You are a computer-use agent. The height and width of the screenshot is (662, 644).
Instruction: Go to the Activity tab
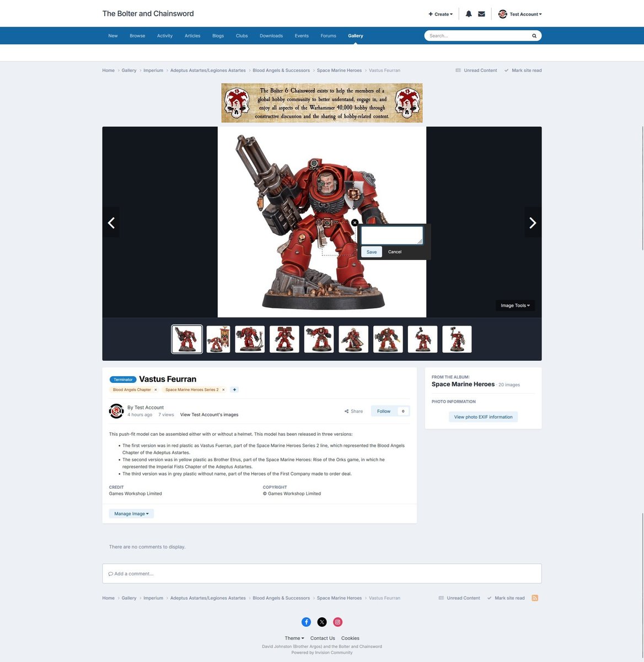coord(165,36)
